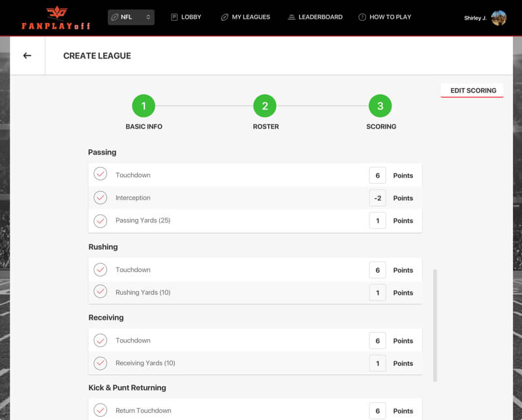
Task: Click the FanPlayoff logo
Action: 56,18
